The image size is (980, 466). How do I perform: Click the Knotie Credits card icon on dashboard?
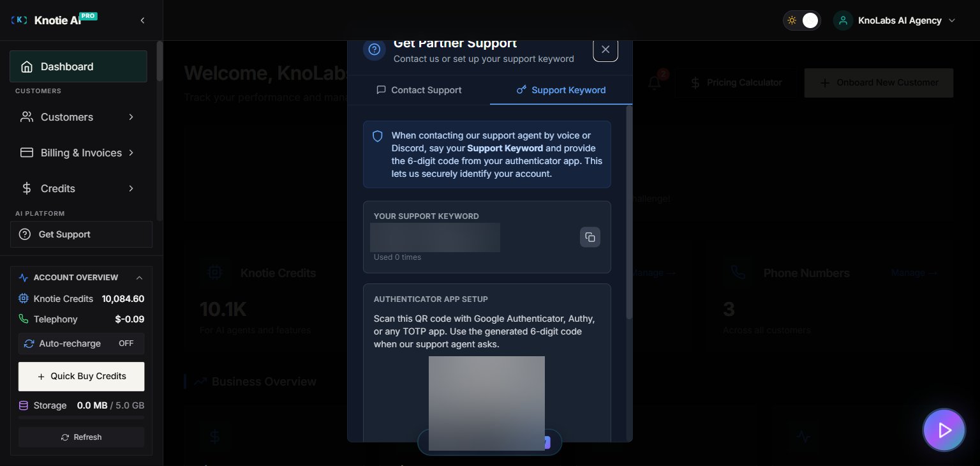tap(214, 273)
